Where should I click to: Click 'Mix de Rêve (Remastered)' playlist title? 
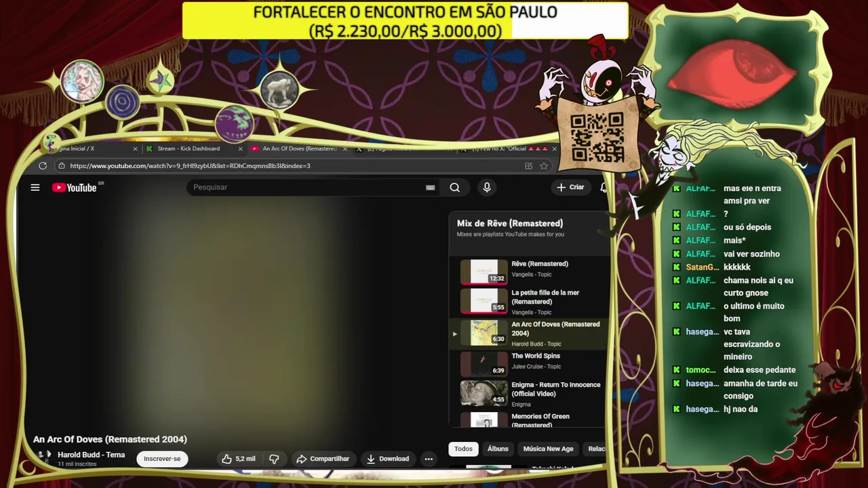(510, 223)
